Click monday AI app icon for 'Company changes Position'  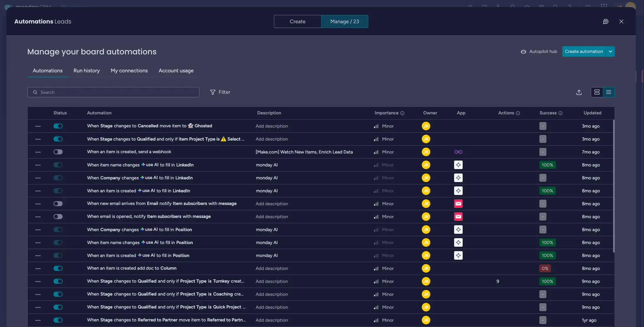(x=458, y=230)
